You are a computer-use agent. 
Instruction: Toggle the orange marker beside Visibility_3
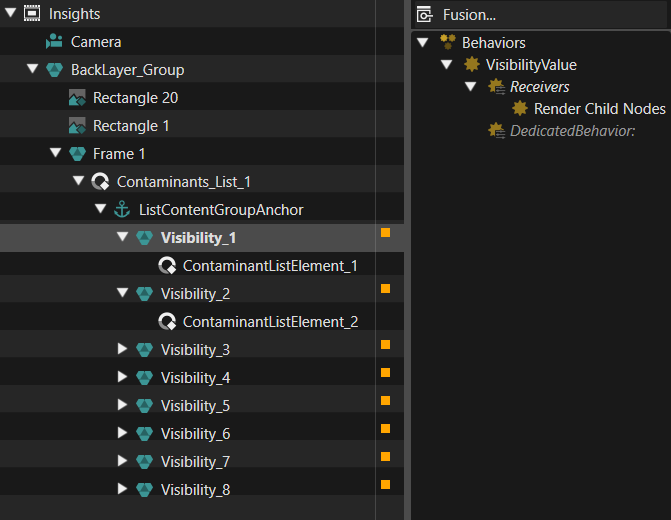(x=386, y=345)
